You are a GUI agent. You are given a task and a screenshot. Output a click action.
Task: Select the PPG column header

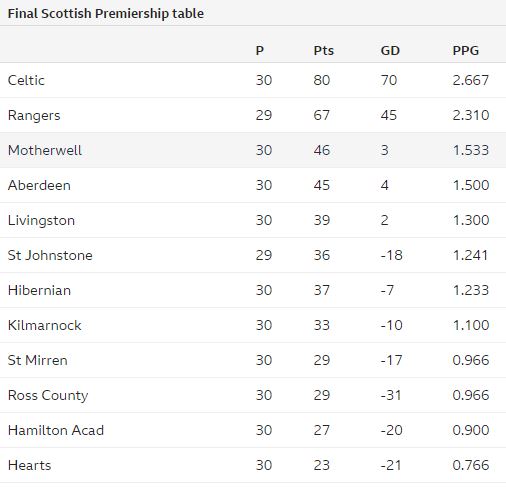466,51
